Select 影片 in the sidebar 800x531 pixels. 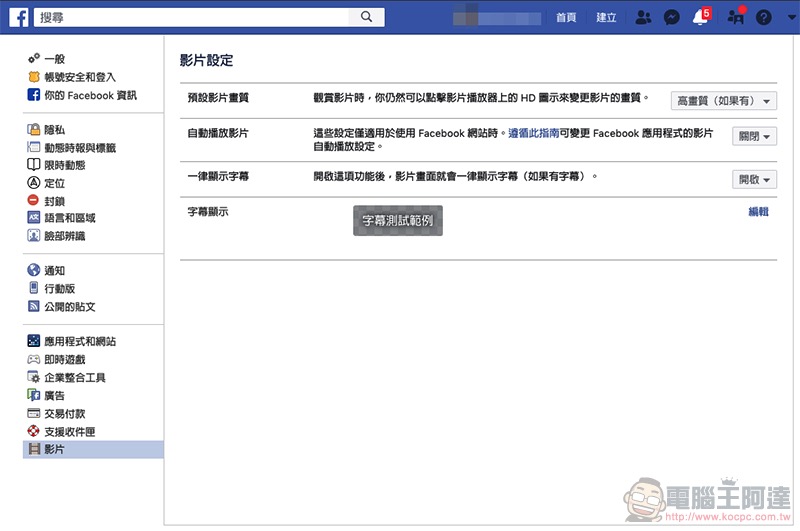click(x=93, y=449)
